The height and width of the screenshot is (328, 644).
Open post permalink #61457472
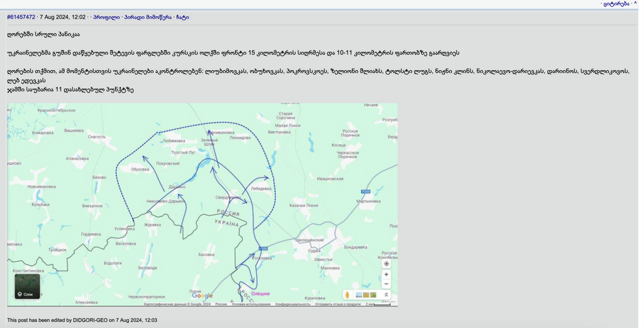pos(21,17)
